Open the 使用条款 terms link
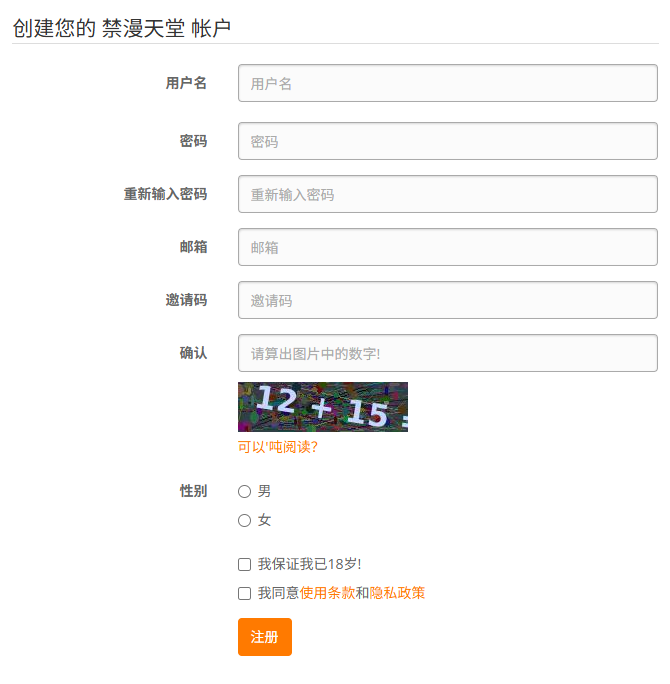 pyautogui.click(x=327, y=593)
